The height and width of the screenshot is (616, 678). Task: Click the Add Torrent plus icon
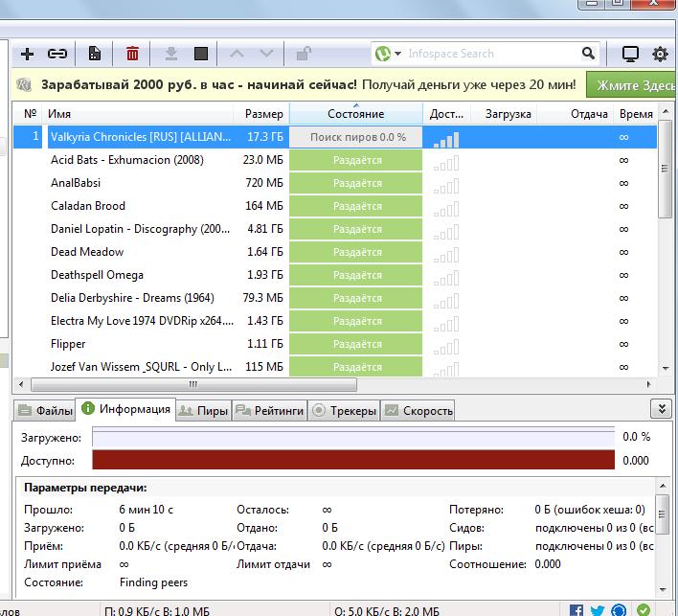[x=27, y=54]
